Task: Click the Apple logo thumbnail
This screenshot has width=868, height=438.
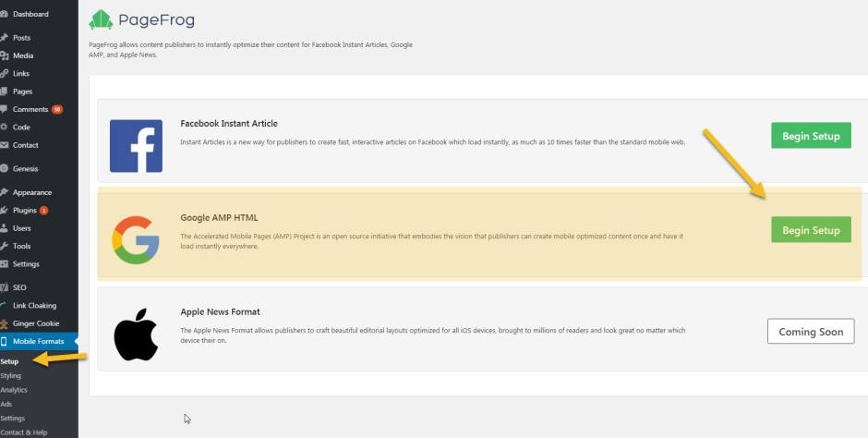Action: click(136, 335)
